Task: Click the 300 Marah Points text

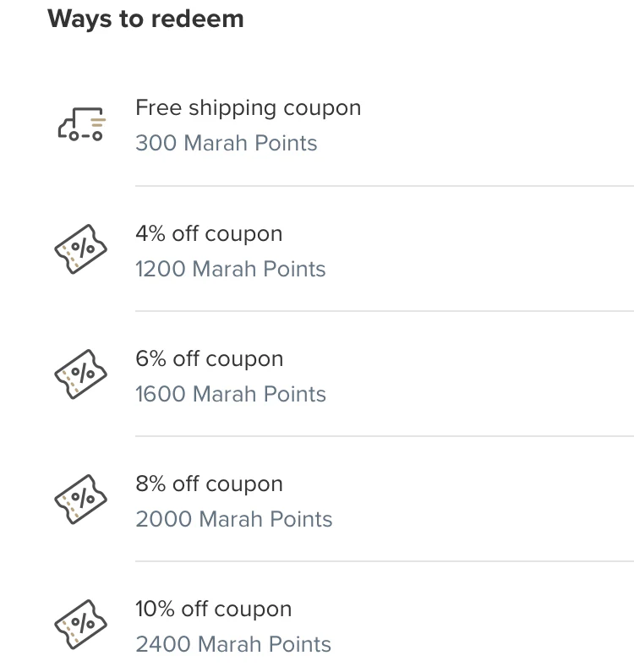Action: 227,143
